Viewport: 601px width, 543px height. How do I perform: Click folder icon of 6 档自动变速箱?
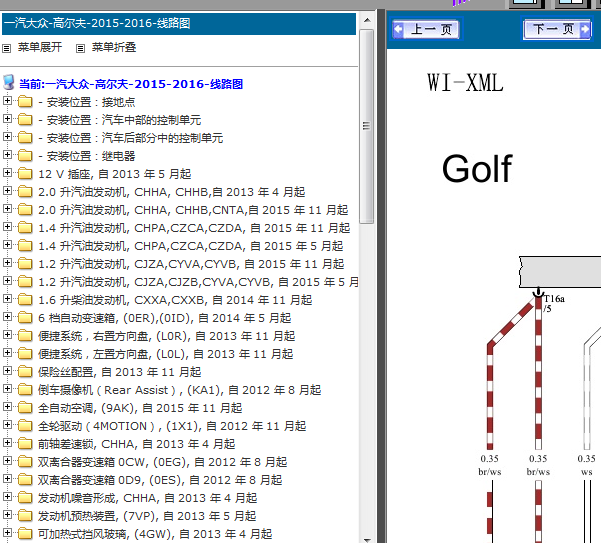(x=25, y=318)
